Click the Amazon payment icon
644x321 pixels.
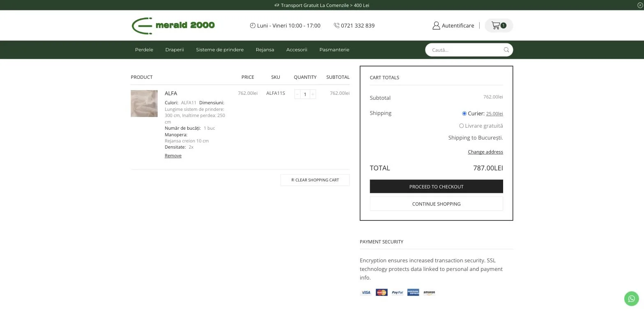tap(429, 293)
